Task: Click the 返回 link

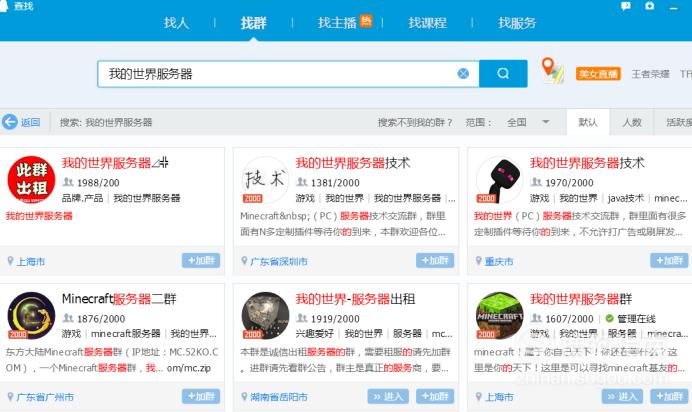Action: pyautogui.click(x=30, y=122)
